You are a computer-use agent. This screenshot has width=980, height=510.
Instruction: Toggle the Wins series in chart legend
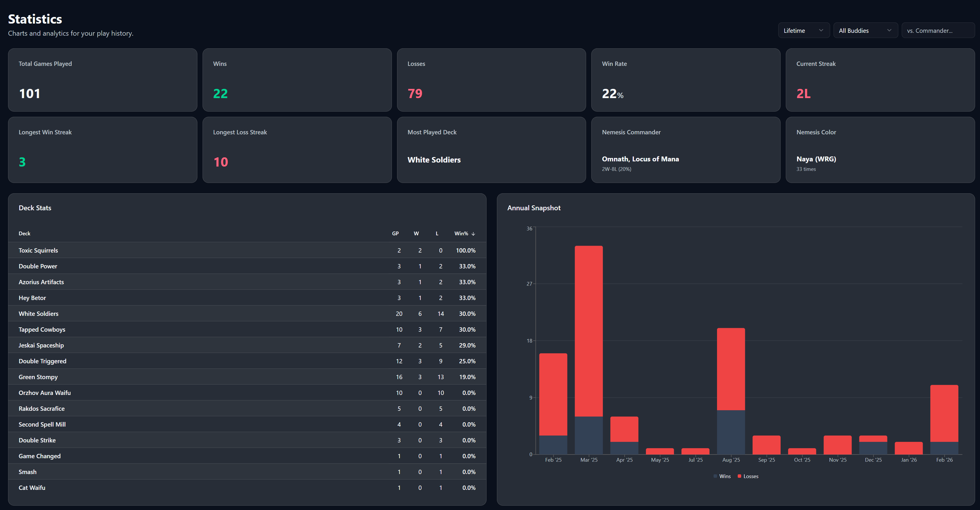pyautogui.click(x=722, y=476)
